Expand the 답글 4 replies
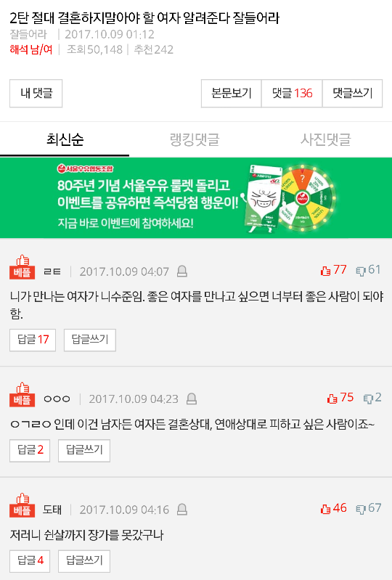392x580 pixels. click(30, 561)
